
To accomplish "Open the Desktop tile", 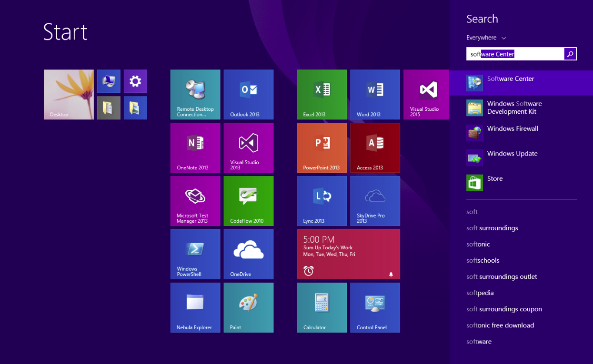I will (x=69, y=95).
